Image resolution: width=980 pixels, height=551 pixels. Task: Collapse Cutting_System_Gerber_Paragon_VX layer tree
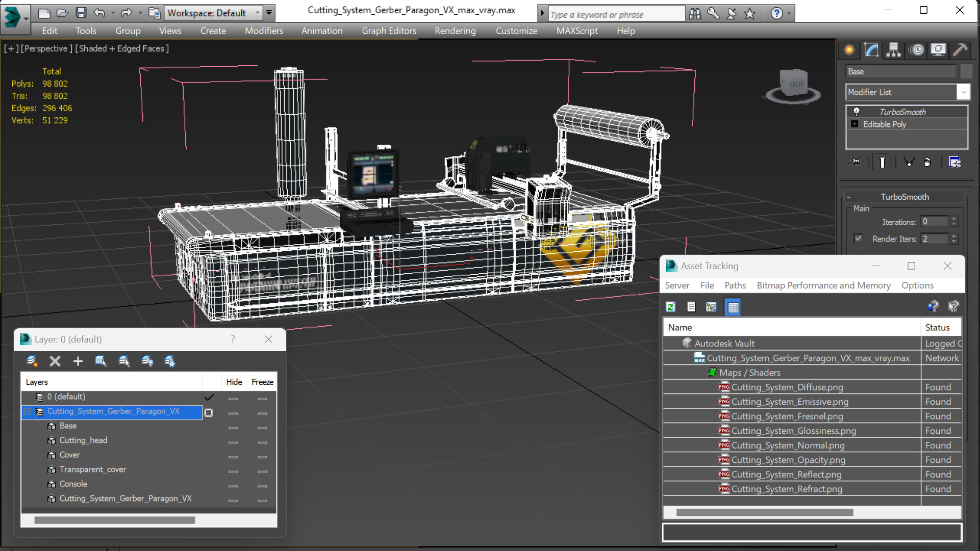(x=28, y=411)
